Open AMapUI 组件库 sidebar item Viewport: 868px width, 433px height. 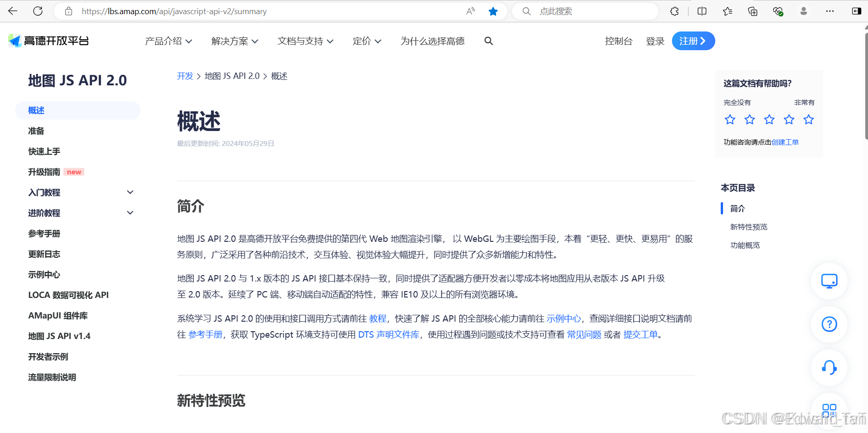pyautogui.click(x=58, y=316)
